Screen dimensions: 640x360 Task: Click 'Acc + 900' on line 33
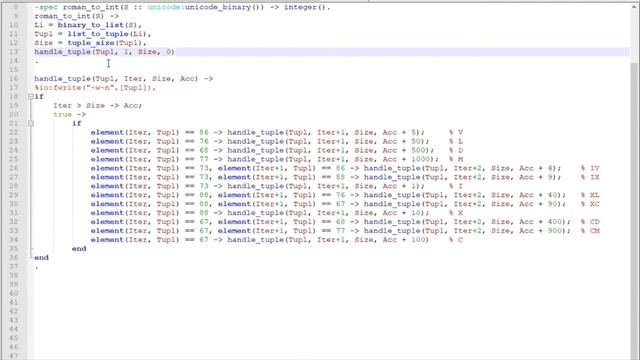click(541, 231)
